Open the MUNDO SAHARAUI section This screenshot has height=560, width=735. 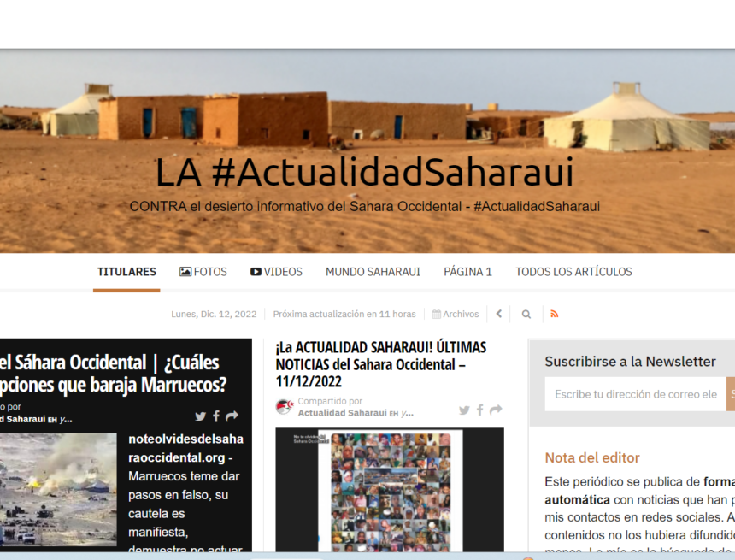[x=373, y=271]
